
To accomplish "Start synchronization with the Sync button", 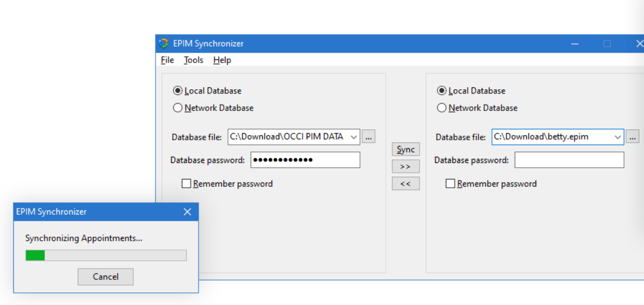I will (405, 149).
